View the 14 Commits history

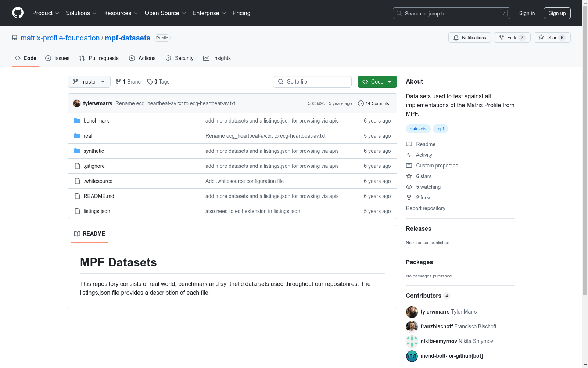coord(373,103)
